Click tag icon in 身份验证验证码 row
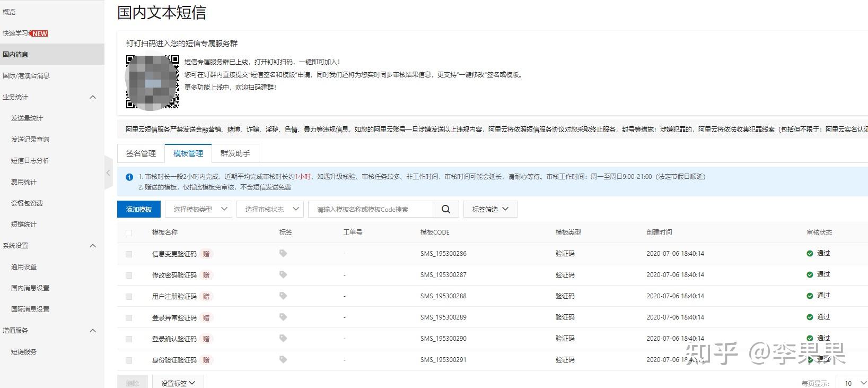The image size is (868, 388). tap(283, 360)
